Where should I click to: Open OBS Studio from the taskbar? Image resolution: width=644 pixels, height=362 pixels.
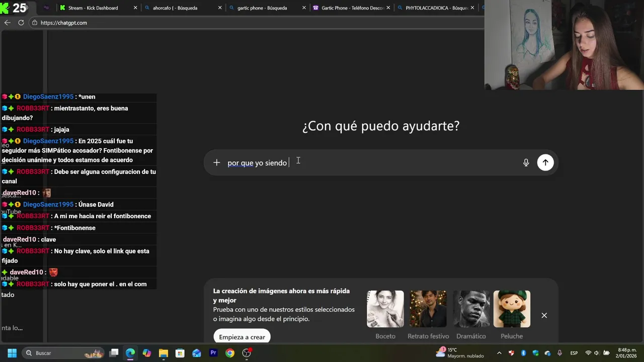(x=247, y=353)
